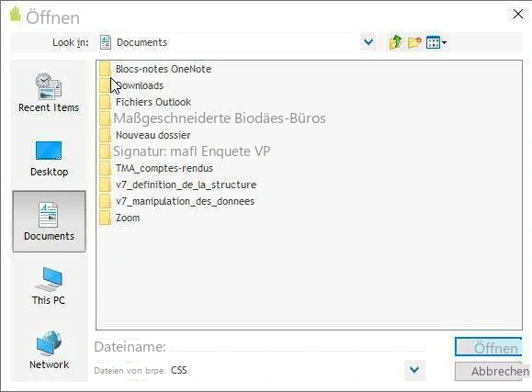This screenshot has width=532, height=392.
Task: Open the view menu icon
Action: coord(436,42)
